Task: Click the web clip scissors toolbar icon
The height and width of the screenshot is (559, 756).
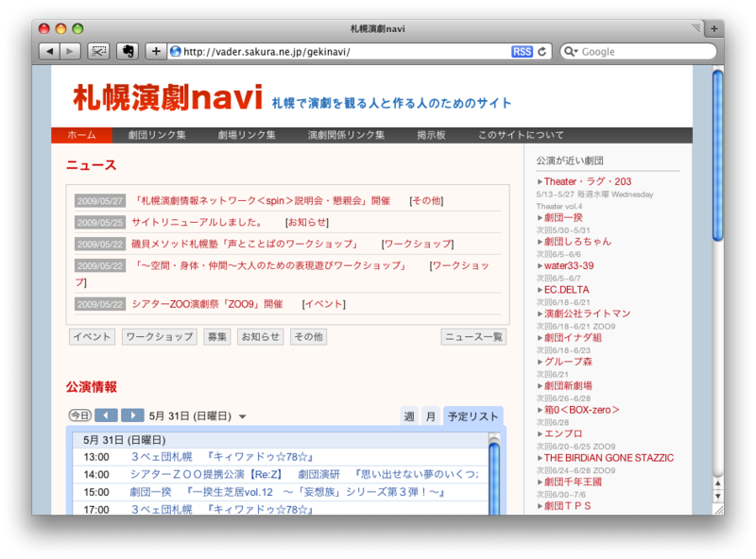Action: (98, 51)
